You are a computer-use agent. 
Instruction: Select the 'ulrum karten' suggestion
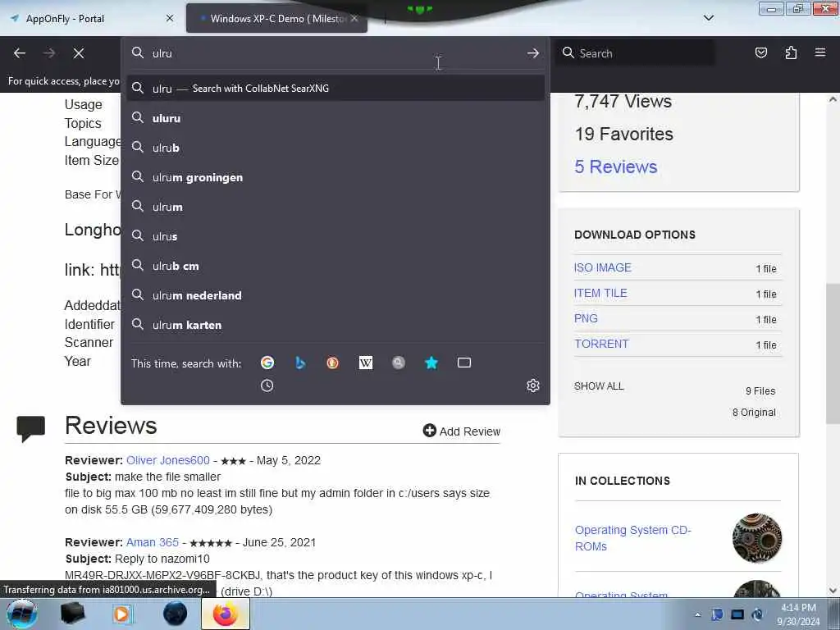pyautogui.click(x=336, y=325)
